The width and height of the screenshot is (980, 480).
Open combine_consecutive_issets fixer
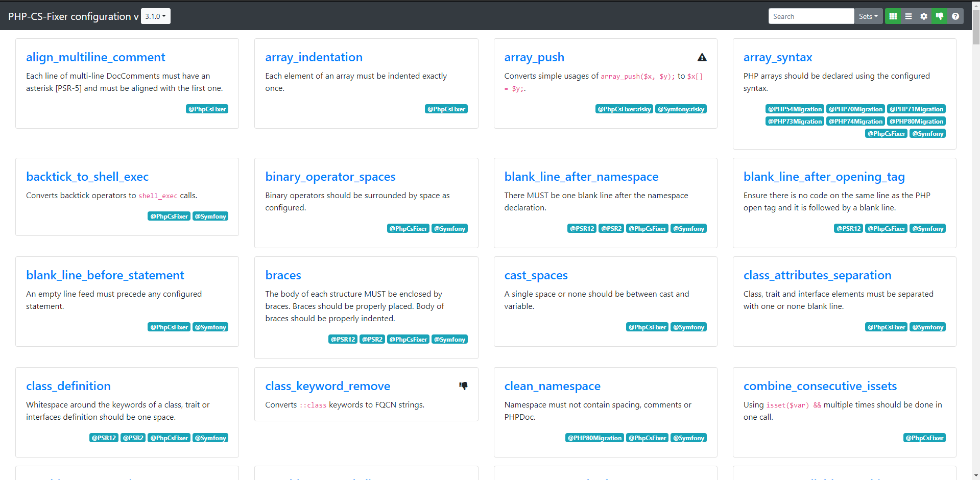click(x=820, y=386)
